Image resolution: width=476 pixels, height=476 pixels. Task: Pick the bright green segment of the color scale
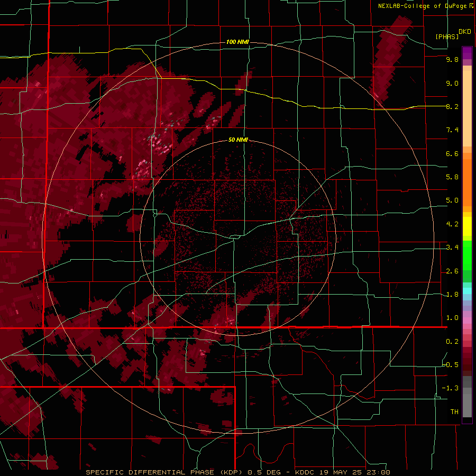pos(467,255)
